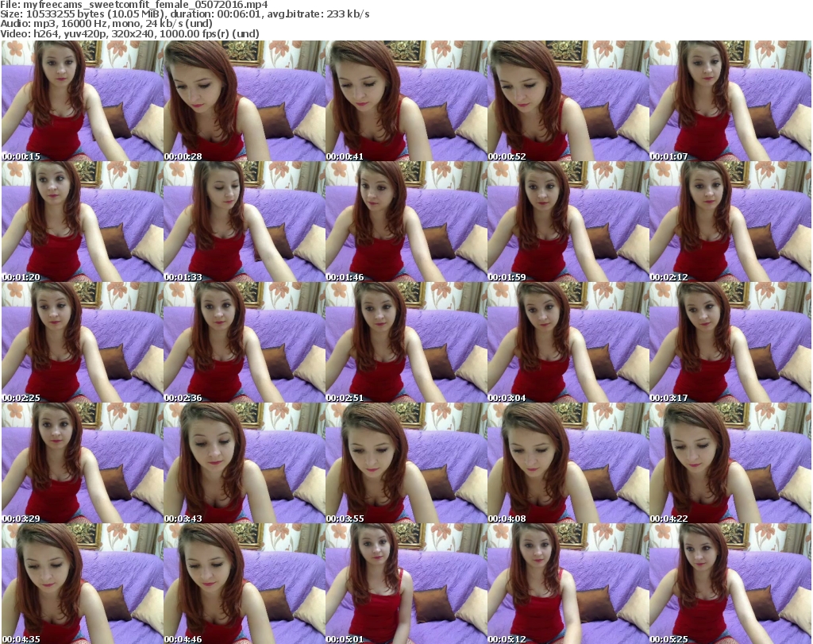Image resolution: width=813 pixels, height=644 pixels.
Task: Select the thumbnail stamped 00:00:15
Action: (x=83, y=101)
